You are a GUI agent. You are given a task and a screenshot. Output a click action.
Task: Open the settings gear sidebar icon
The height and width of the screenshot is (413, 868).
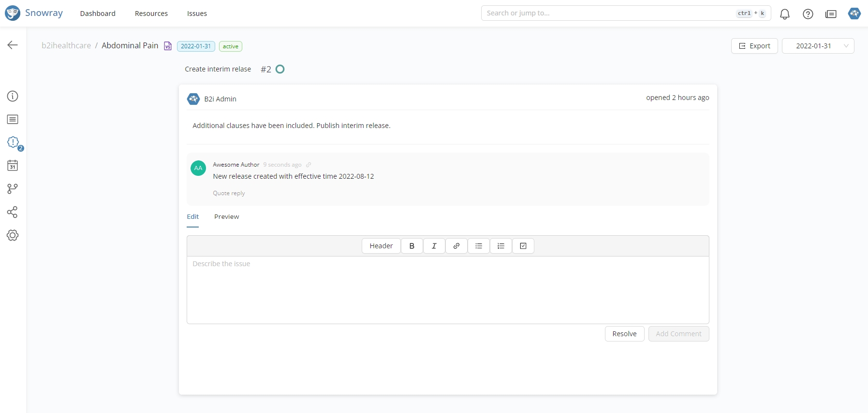pyautogui.click(x=13, y=235)
